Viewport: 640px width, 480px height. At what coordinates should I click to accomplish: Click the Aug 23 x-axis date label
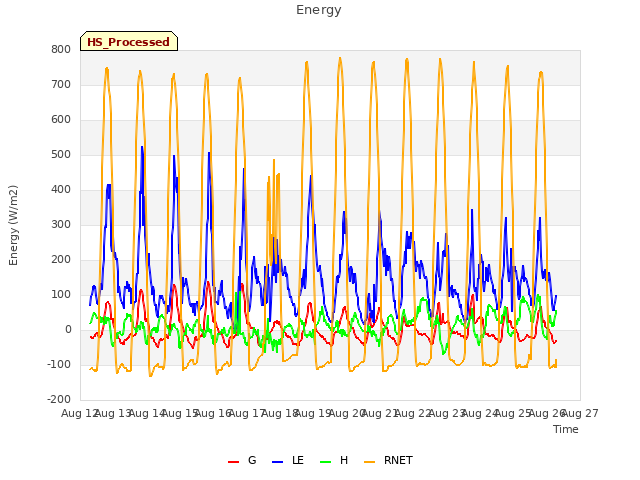coord(447,414)
